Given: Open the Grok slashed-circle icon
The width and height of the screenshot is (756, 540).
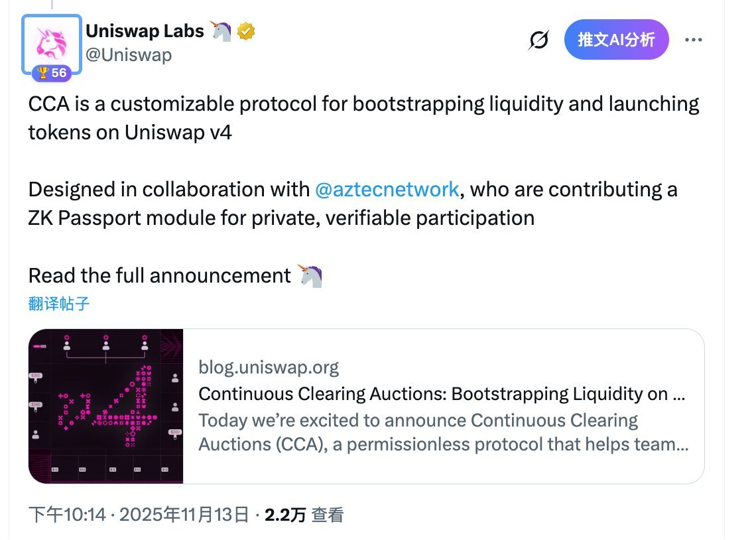Looking at the screenshot, I should [x=538, y=40].
